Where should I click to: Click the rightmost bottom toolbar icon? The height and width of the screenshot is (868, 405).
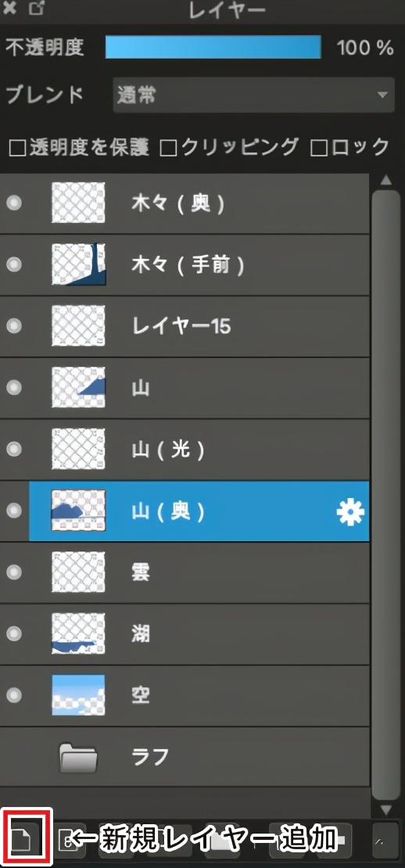coord(385,840)
